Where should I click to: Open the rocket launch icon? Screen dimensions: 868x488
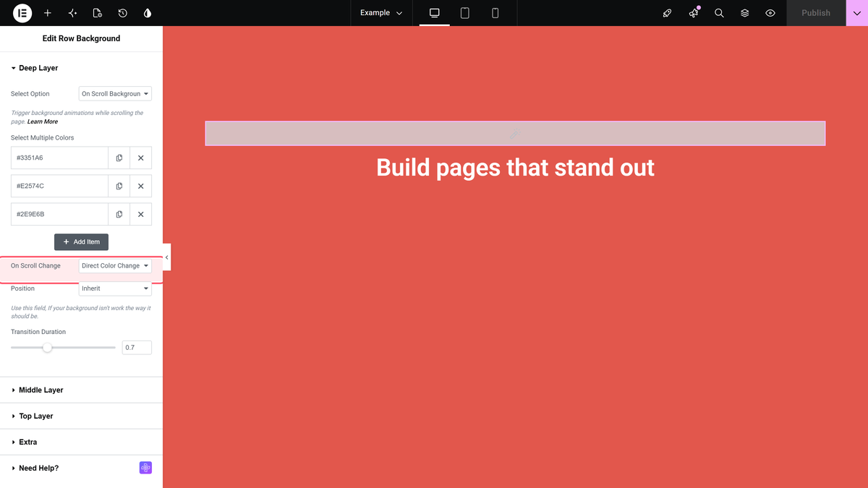point(668,13)
